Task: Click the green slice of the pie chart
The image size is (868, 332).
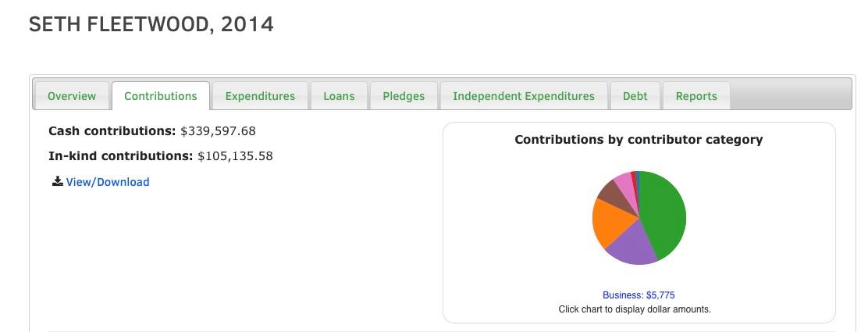Action: 663,215
